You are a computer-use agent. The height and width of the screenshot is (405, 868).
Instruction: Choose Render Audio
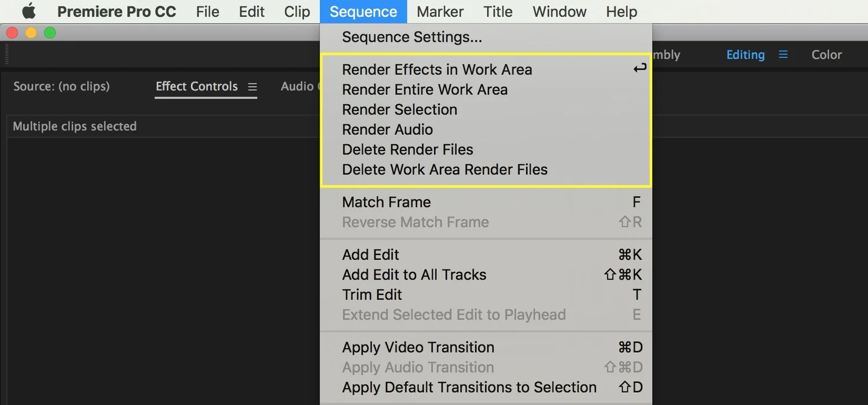pyautogui.click(x=486, y=130)
